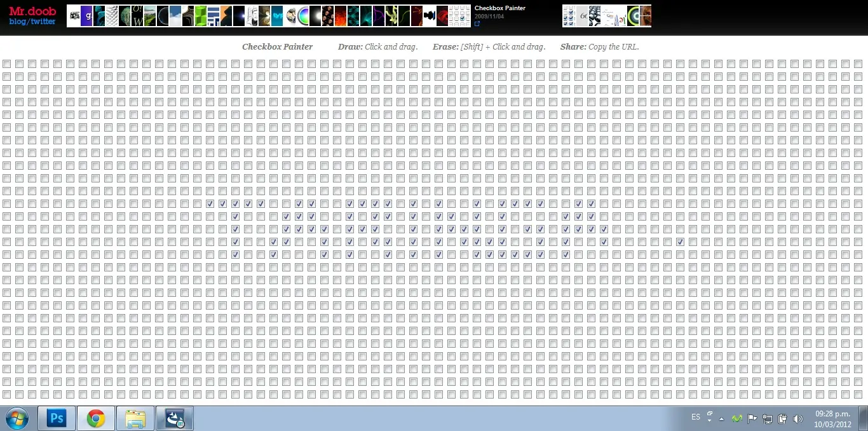Show hidden tray icons with the up arrow
868x431 pixels.
pos(721,419)
